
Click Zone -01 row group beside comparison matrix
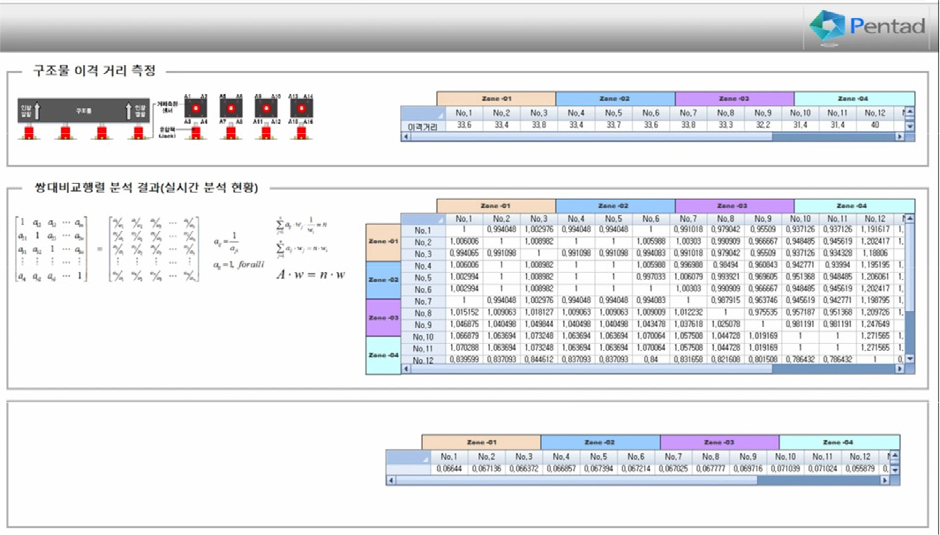(383, 242)
